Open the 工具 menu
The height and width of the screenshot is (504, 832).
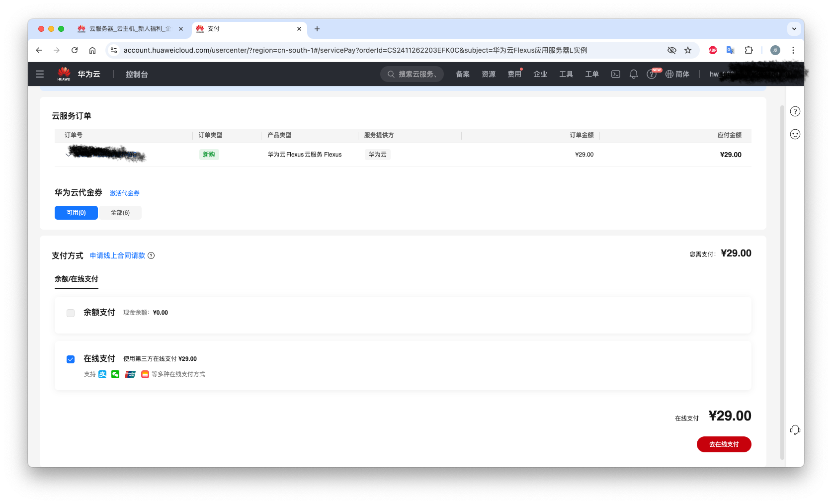566,74
